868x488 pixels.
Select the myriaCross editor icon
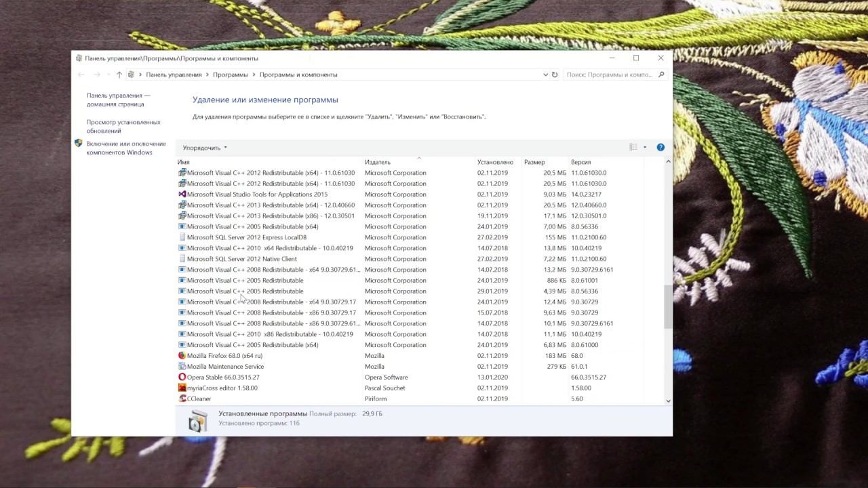pos(182,388)
